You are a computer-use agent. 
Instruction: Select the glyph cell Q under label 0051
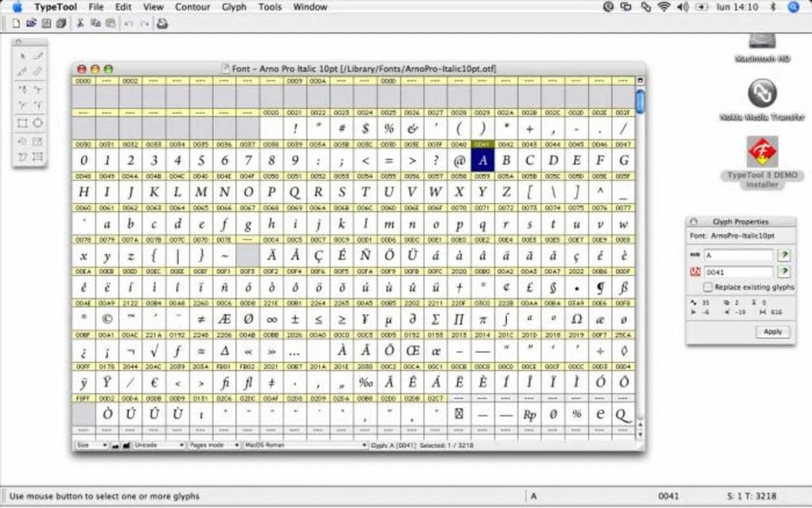(x=295, y=192)
